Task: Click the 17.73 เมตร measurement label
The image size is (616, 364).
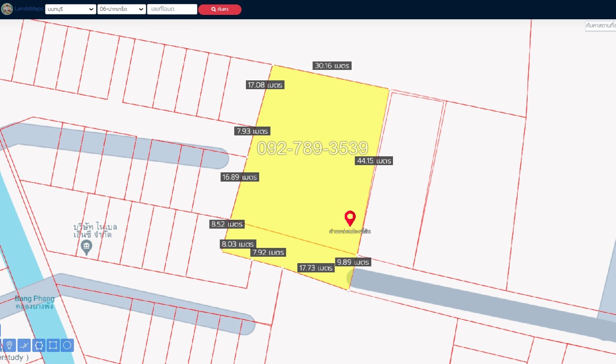Action: 315,268
